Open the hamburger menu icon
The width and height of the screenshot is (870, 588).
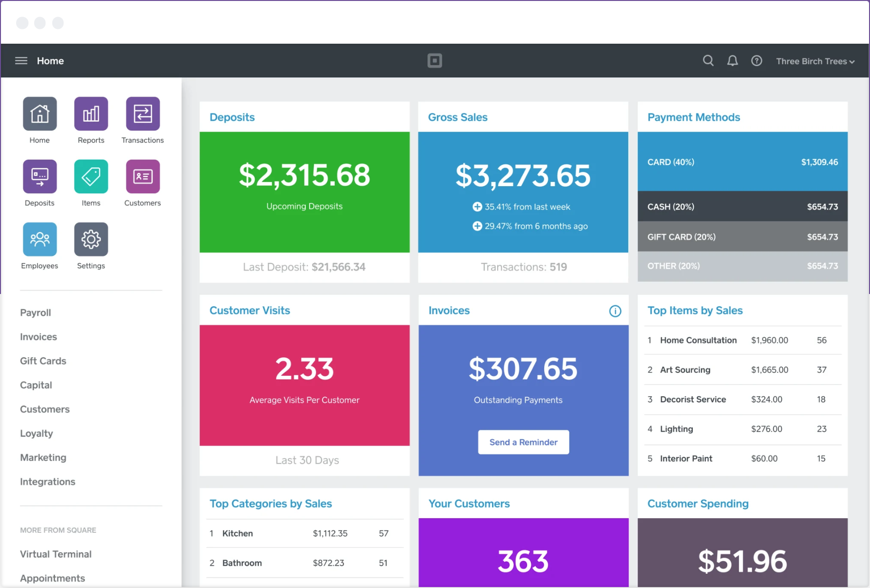point(21,61)
